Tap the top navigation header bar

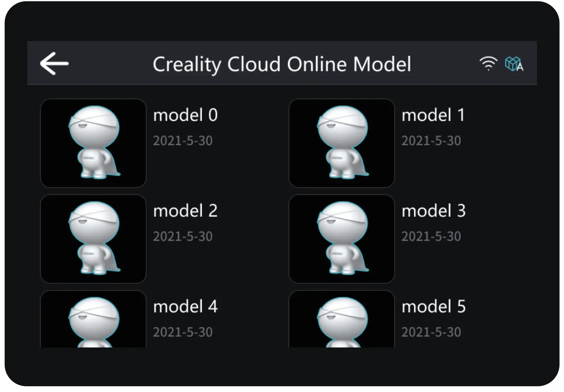(x=282, y=63)
